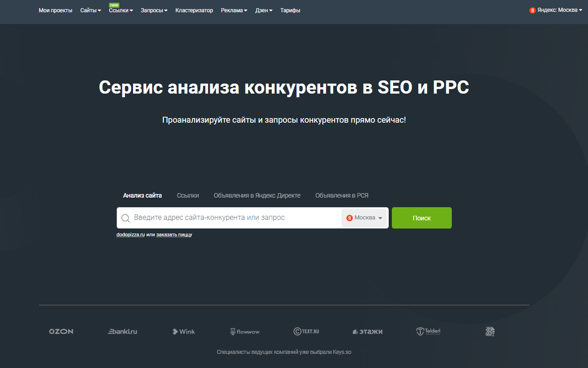Image resolution: width=588 pixels, height=368 pixels.
Task: Switch to the Ссылки tab
Action: tap(188, 195)
